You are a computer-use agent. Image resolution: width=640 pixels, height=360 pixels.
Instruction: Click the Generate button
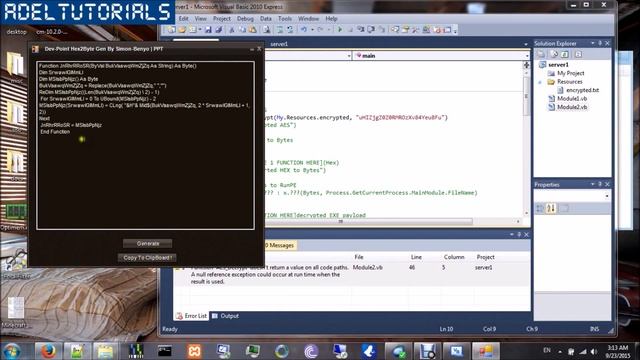[x=148, y=244]
